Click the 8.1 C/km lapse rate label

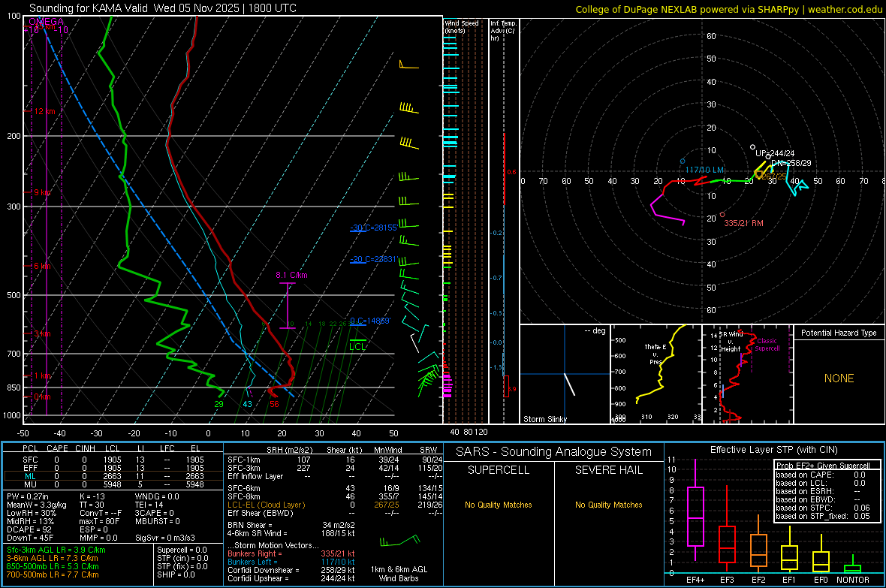[x=291, y=276]
